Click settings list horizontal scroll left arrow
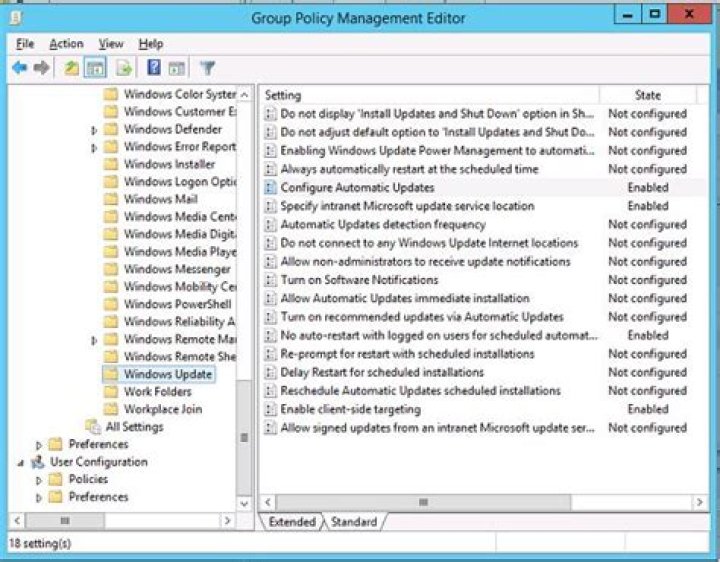 tap(269, 502)
